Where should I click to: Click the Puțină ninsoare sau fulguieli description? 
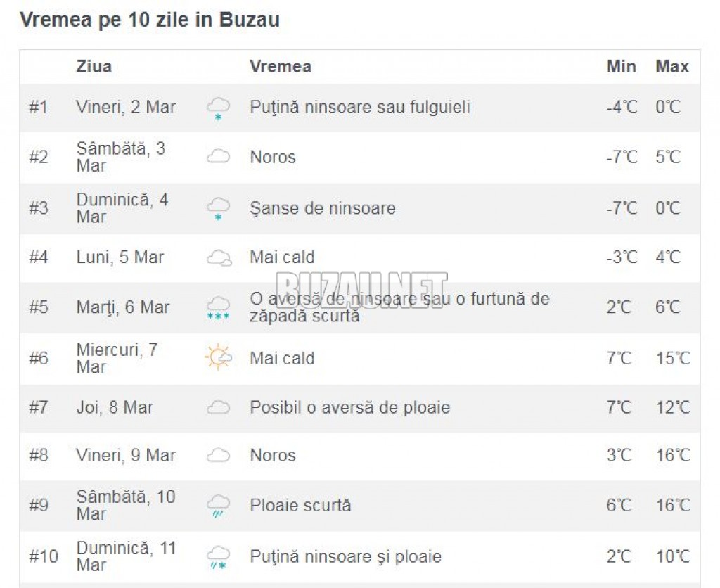click(x=360, y=107)
